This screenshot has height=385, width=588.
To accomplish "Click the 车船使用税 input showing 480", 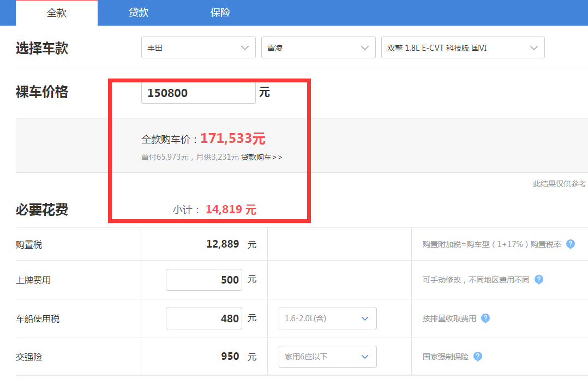I will [x=204, y=318].
